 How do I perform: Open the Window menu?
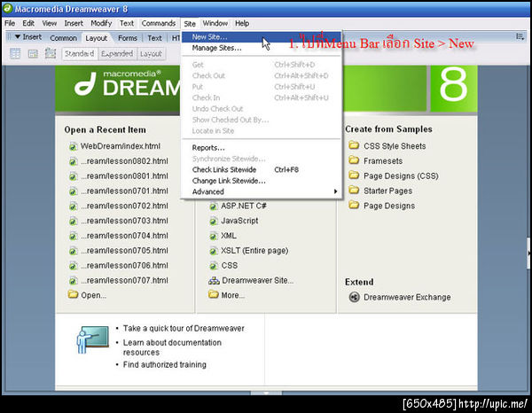[x=215, y=23]
